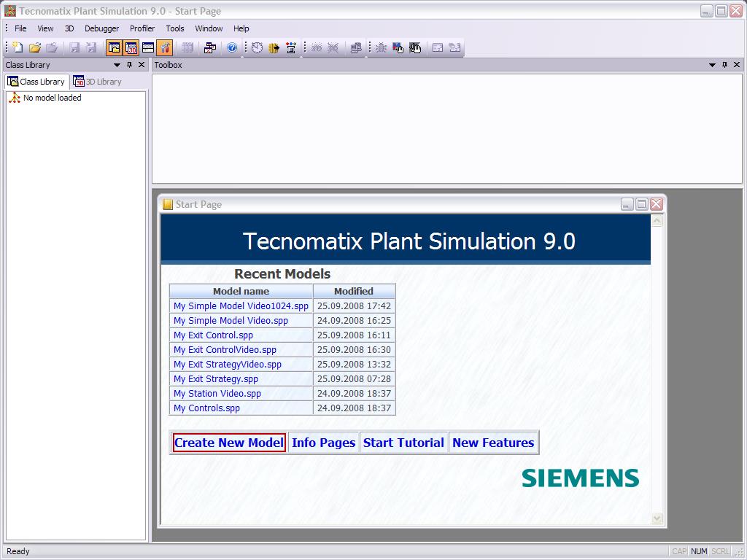
Task: Click the Model name column header
Action: click(x=241, y=291)
